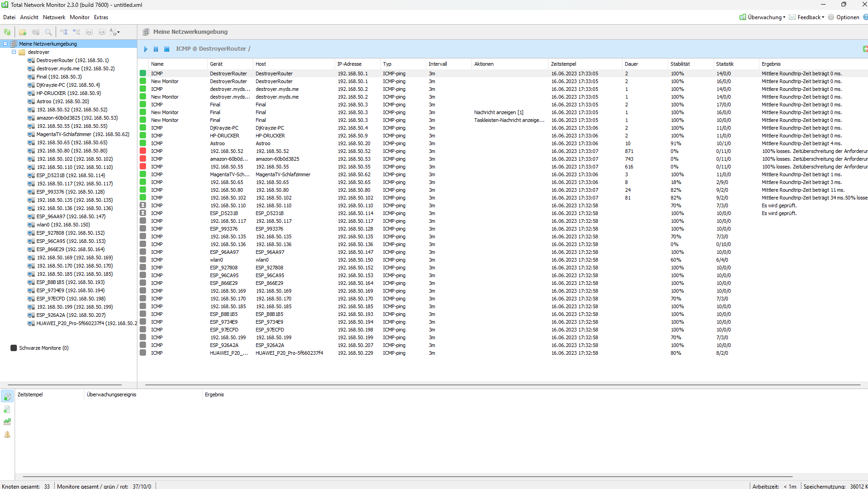Viewport: 868px width, 489px height.
Task: Sort by IP-Adresse column header
Action: (357, 64)
